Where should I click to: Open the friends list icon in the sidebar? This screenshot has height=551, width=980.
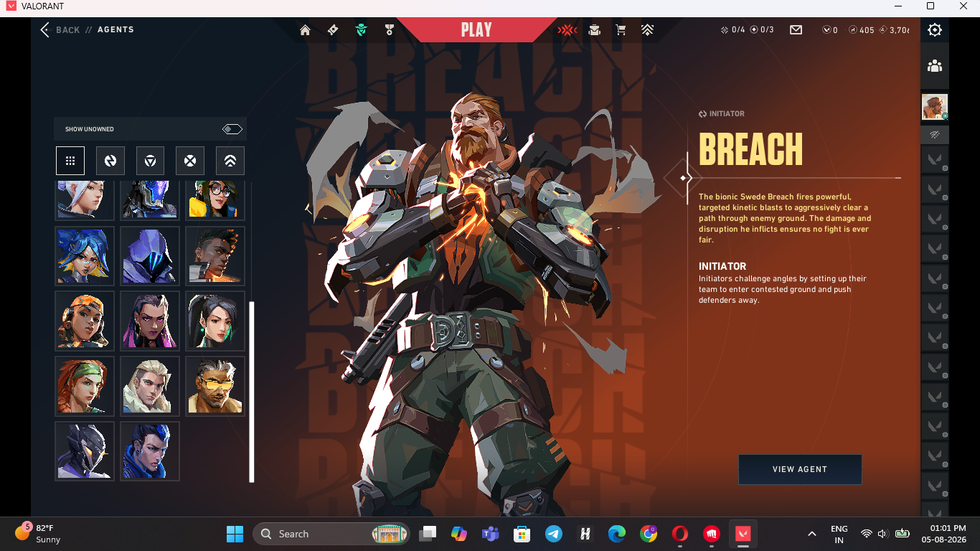click(x=935, y=66)
